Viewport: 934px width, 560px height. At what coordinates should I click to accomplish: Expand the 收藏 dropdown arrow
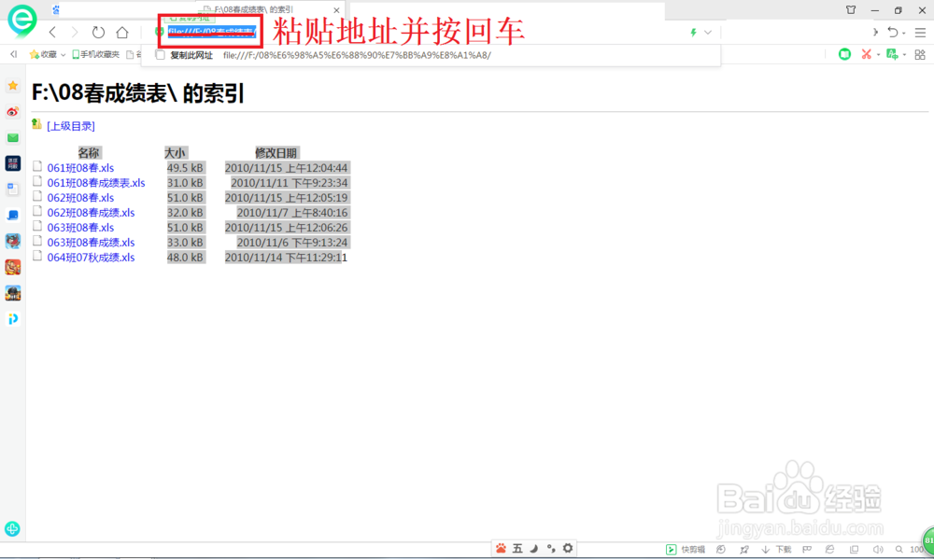64,55
